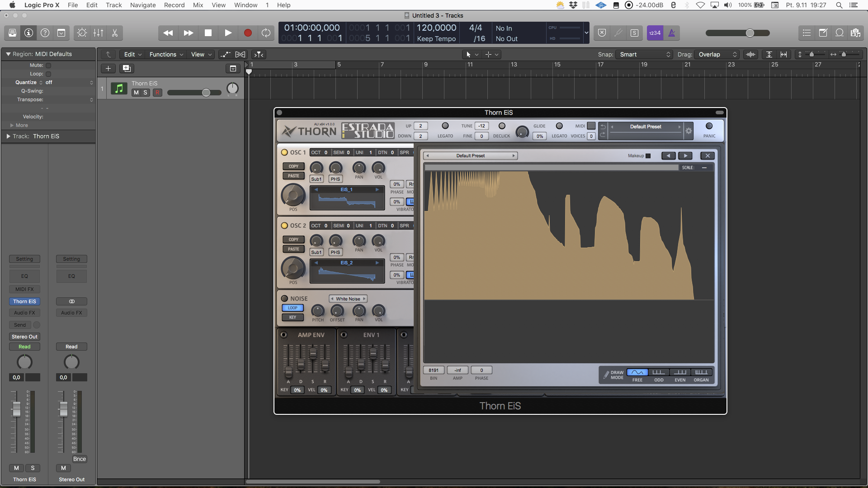Open the List Editors button

[x=807, y=33]
